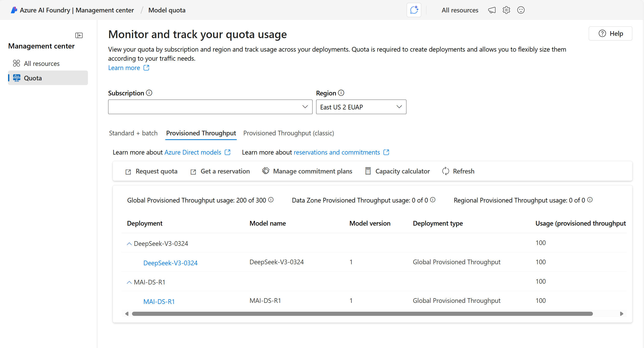Show Regional Provisioned Throughput usage info
The image size is (644, 348).
(590, 200)
